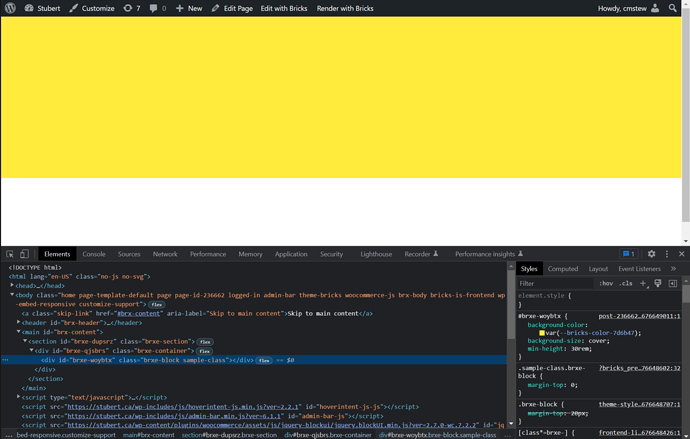The width and height of the screenshot is (690, 439).
Task: Open the updates counter showing 7
Action: pos(132,8)
